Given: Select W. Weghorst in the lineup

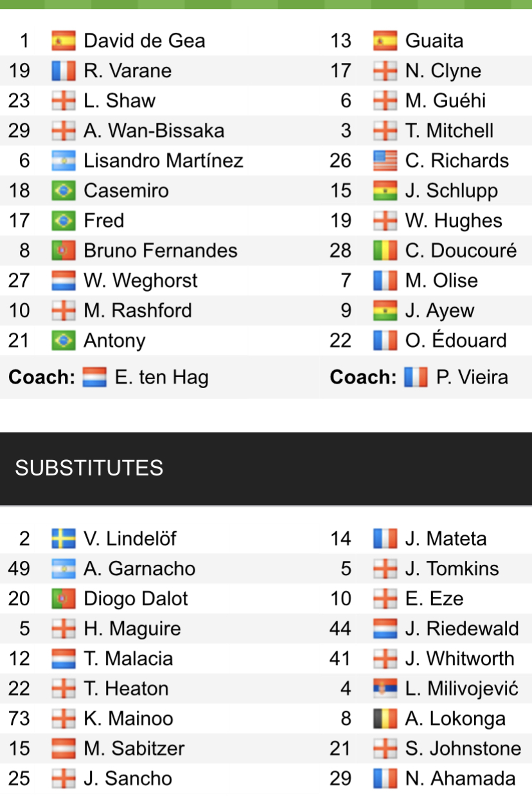Looking at the screenshot, I should point(141,281).
